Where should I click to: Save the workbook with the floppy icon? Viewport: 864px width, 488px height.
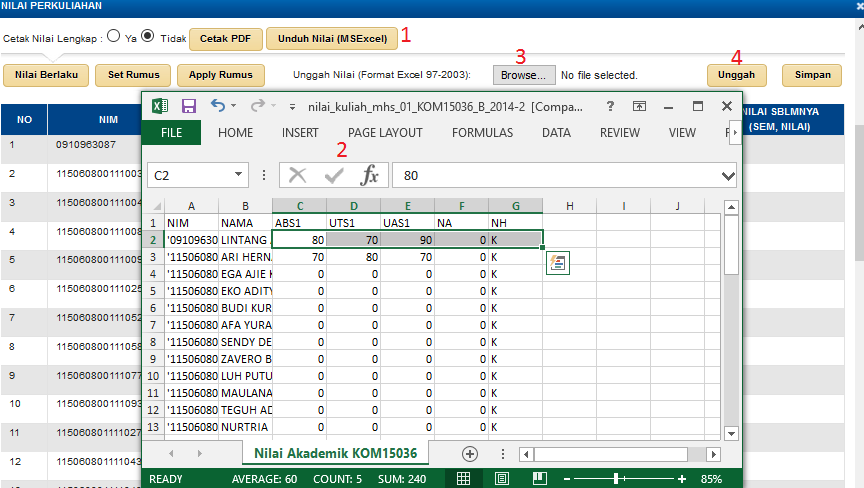pos(189,106)
